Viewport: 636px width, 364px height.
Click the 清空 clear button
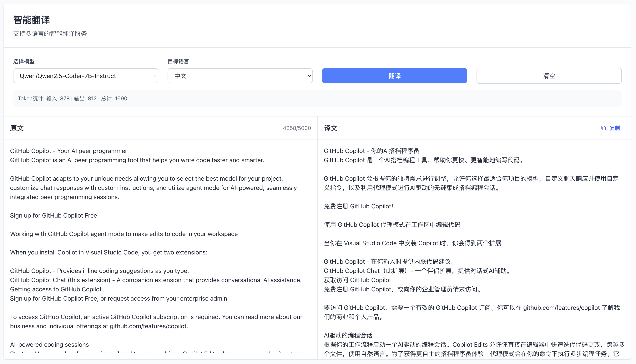(549, 76)
